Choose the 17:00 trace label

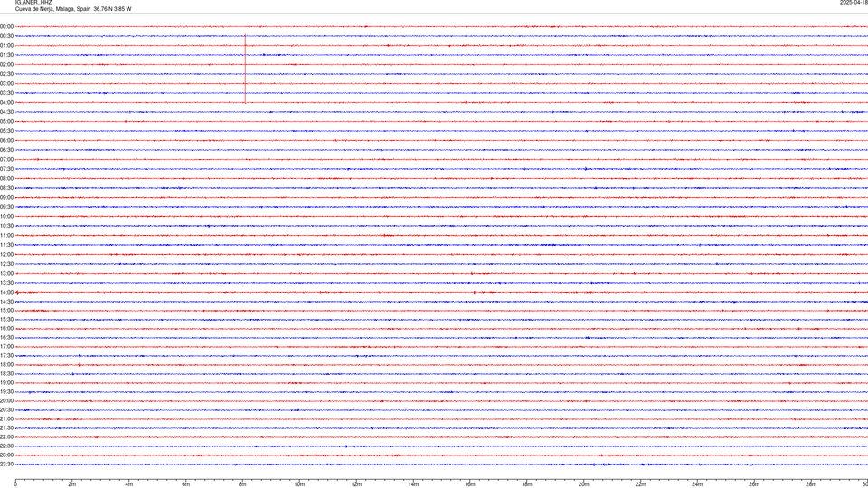point(6,347)
